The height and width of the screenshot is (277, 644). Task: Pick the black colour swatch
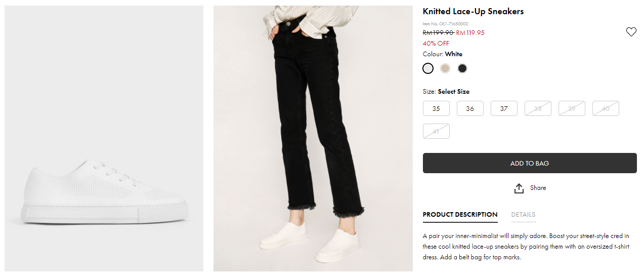[462, 68]
